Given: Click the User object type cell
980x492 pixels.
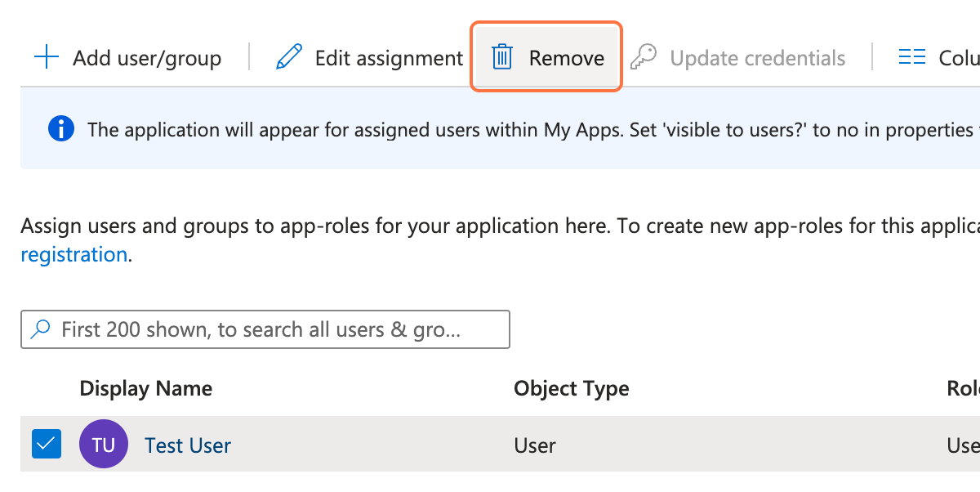Looking at the screenshot, I should click(535, 445).
